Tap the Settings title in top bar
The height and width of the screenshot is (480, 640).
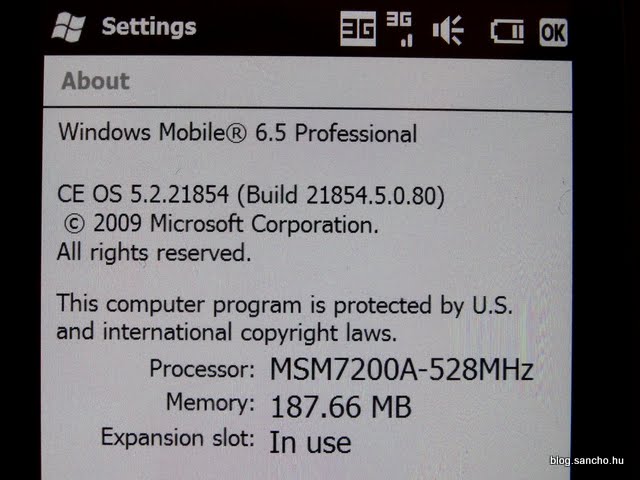149,27
